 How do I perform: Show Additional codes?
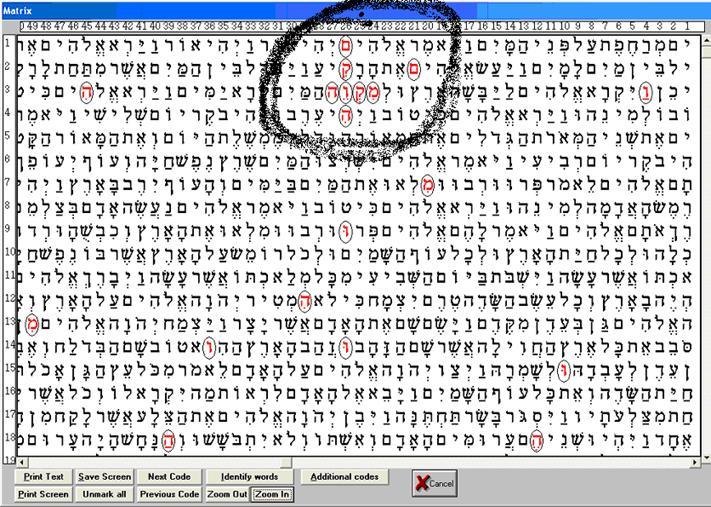click(343, 477)
